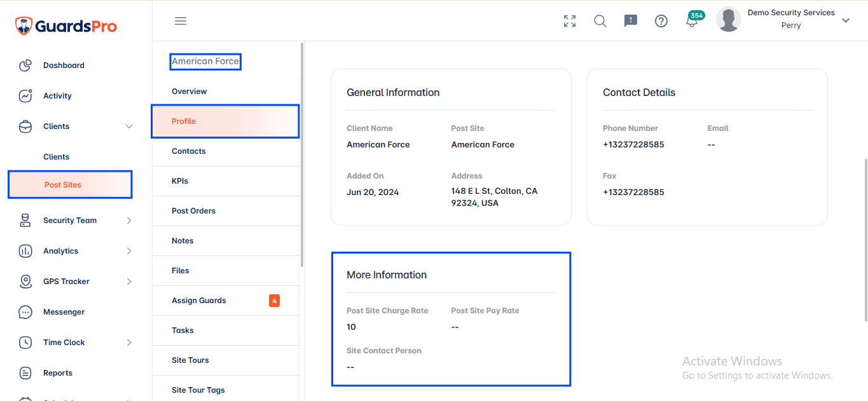Click the Contact Details heading
This screenshot has height=401, width=868.
(x=639, y=93)
